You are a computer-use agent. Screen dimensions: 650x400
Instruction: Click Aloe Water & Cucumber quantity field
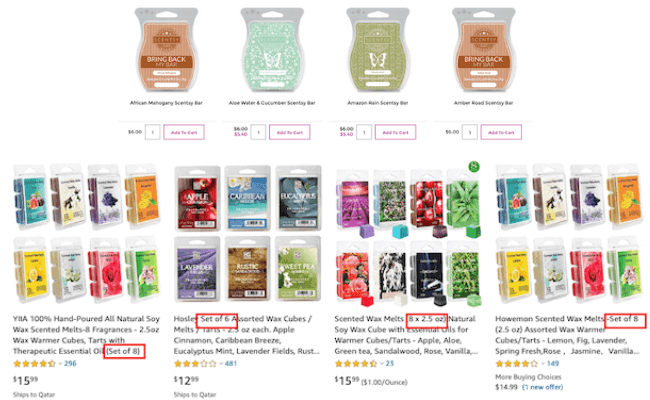(x=258, y=132)
